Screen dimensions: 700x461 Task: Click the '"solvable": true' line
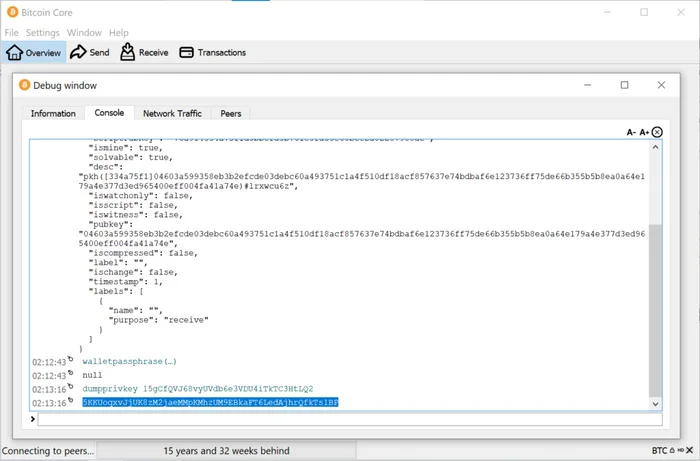[131, 158]
